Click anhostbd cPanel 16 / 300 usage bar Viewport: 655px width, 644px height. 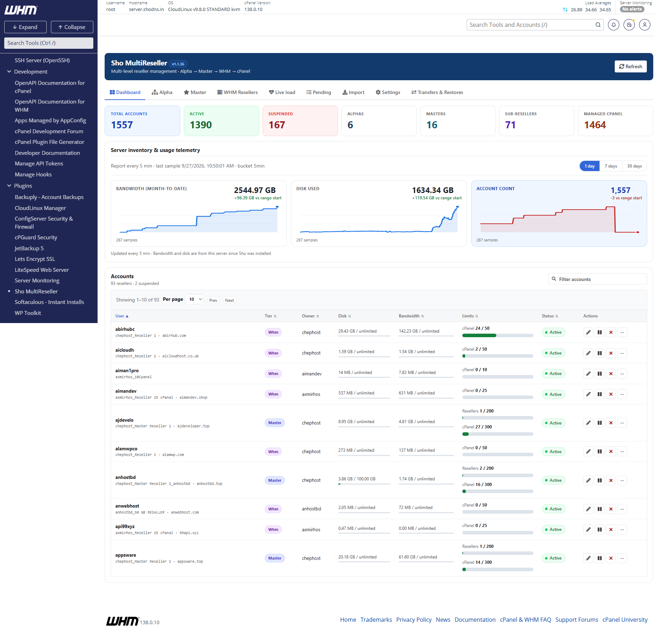(x=498, y=491)
